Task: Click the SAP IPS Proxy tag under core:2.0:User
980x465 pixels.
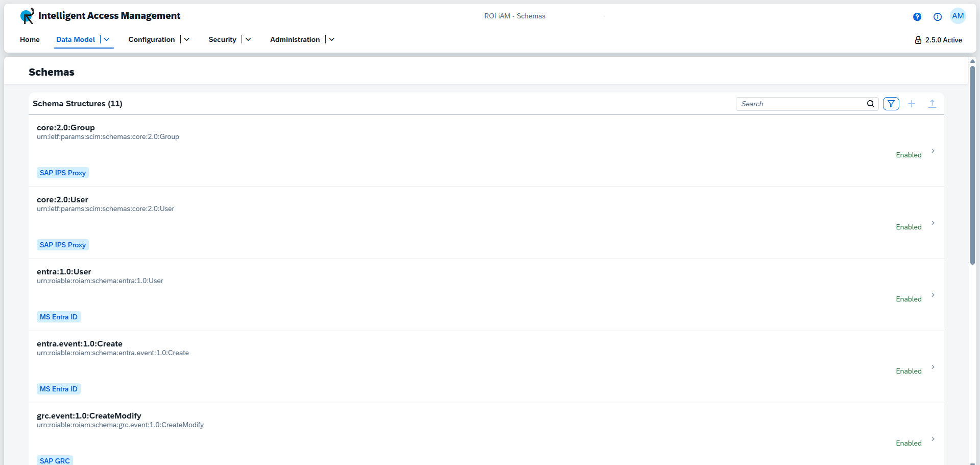Action: 63,245
